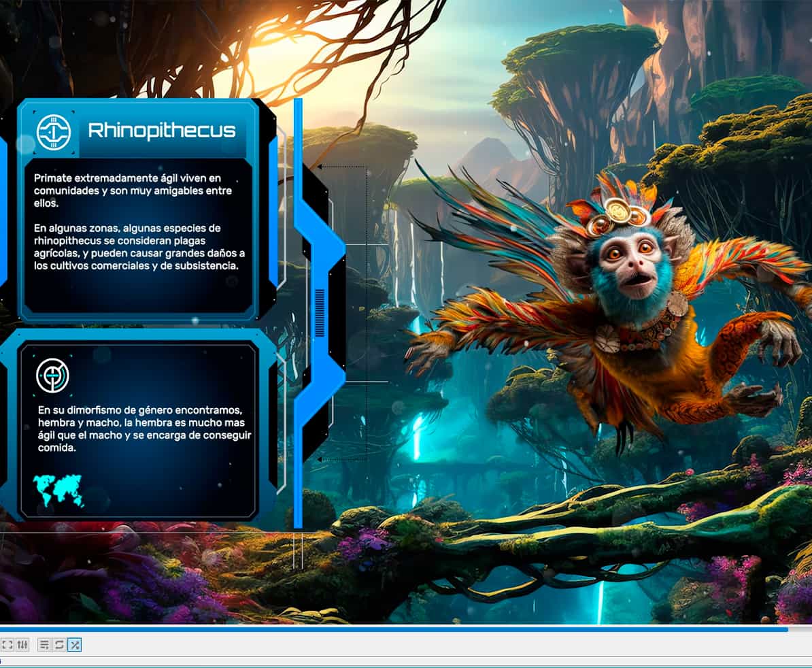Click the gold coin ornament on monkey's head
The height and width of the screenshot is (668, 812).
[x=618, y=210]
